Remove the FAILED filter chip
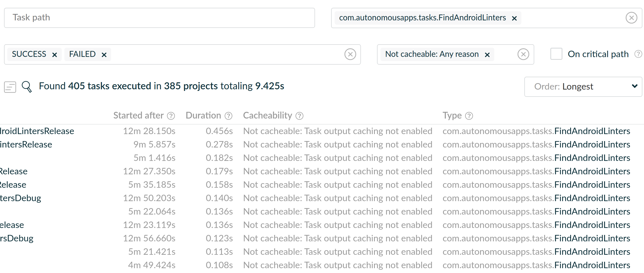This screenshot has height=273, width=644. coord(104,54)
